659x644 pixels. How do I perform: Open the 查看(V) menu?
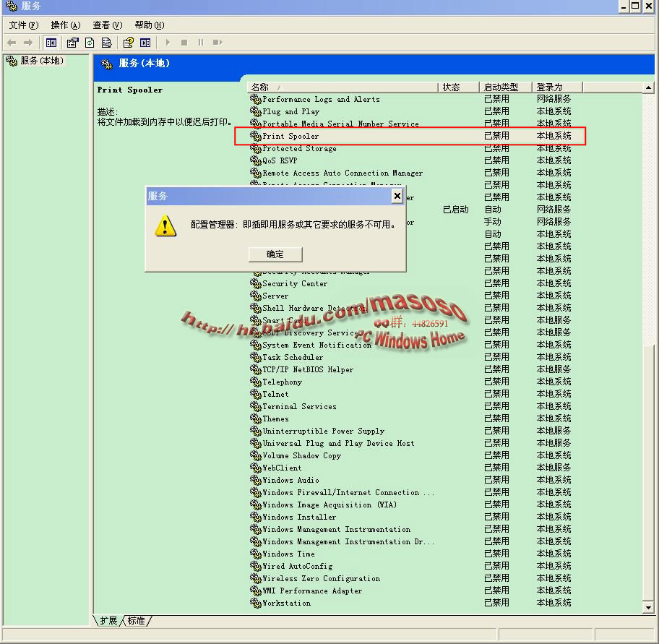click(x=108, y=25)
